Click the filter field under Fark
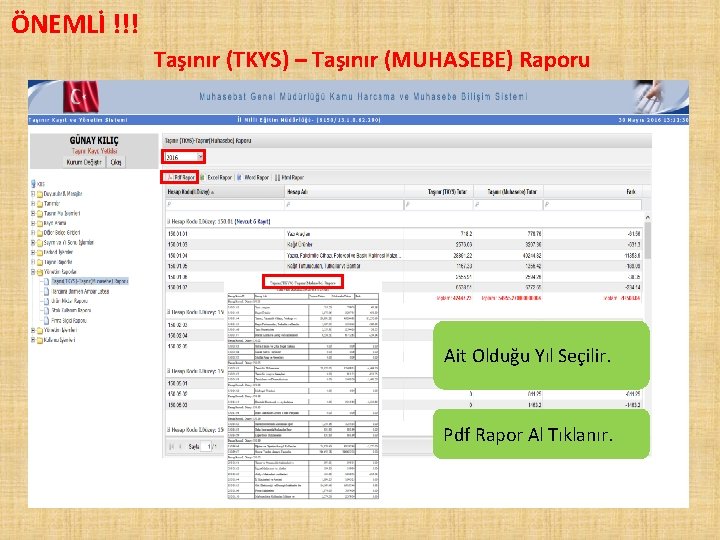720x540 pixels. (x=593, y=204)
